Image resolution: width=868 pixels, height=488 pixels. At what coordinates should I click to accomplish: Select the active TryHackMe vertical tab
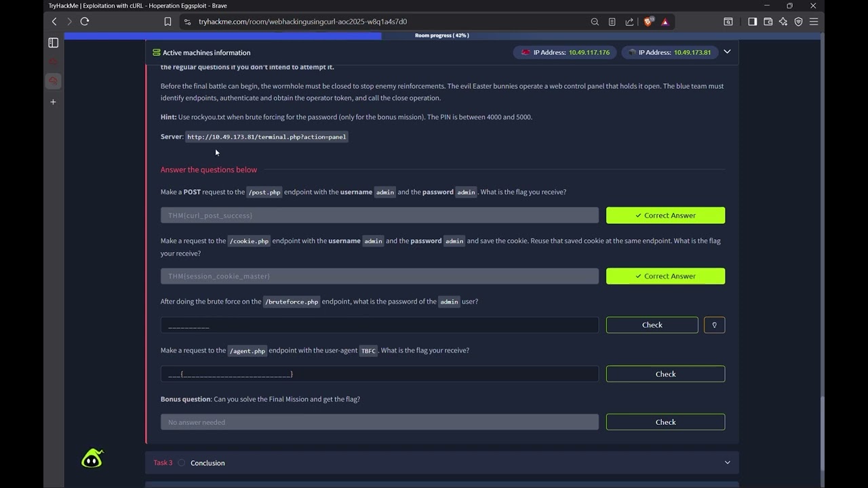click(x=54, y=81)
